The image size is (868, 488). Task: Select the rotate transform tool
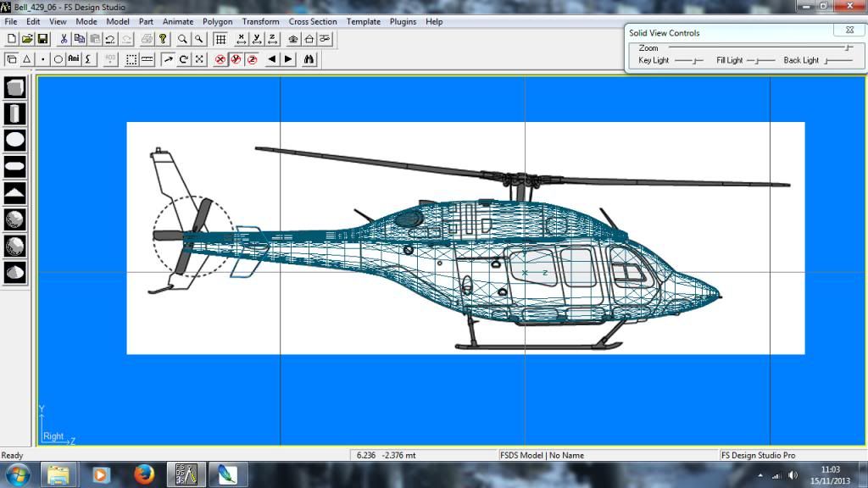[184, 58]
